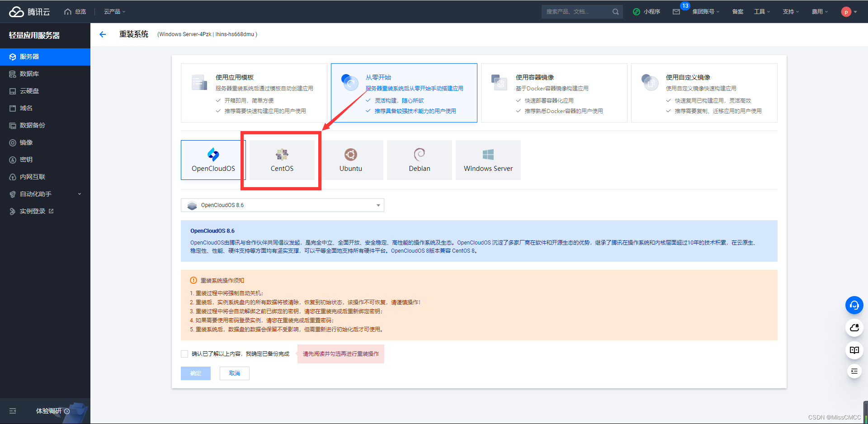Go back with the blue arrow
The height and width of the screenshot is (424, 868).
point(103,34)
